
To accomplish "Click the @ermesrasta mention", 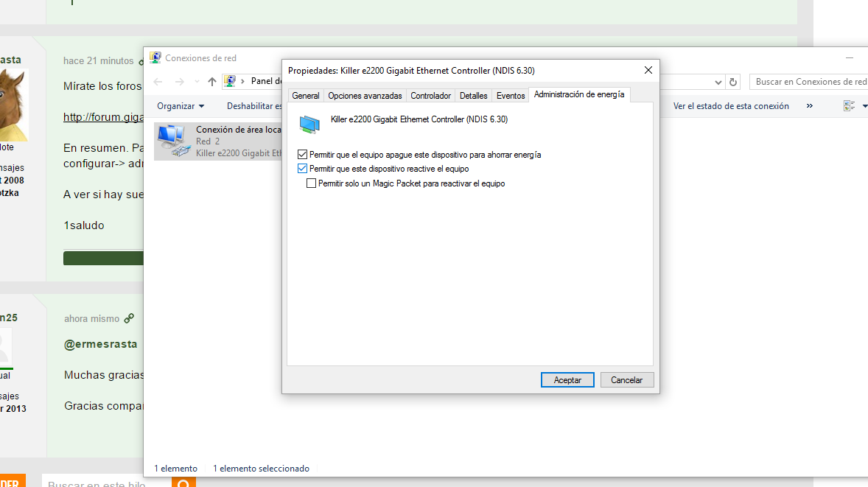I will click(101, 343).
